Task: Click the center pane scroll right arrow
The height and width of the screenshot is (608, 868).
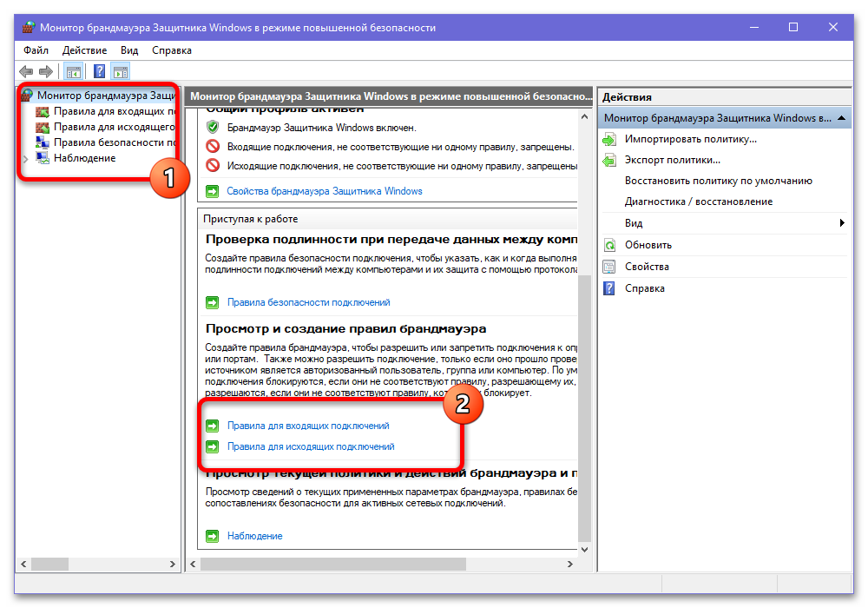Action: pos(570,564)
